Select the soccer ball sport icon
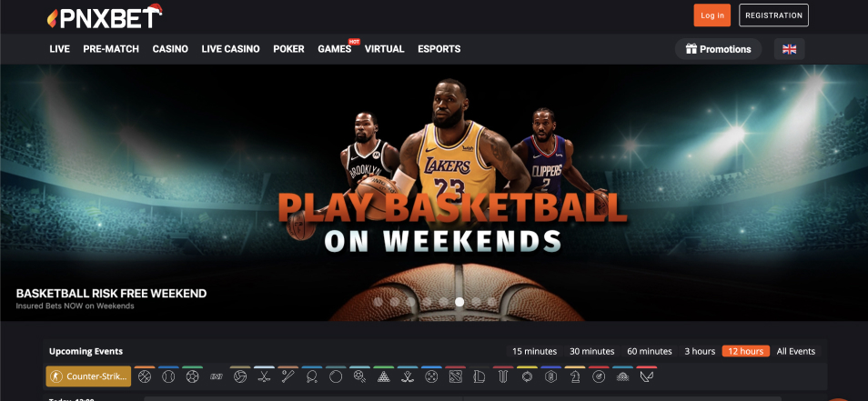Screen dimensions: 868x401 point(192,376)
